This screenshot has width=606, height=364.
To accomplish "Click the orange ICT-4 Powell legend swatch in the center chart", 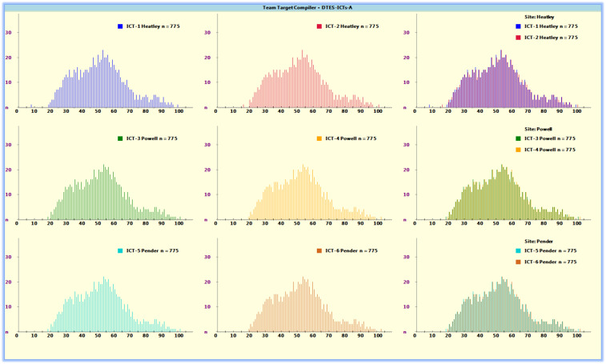I will coord(319,138).
